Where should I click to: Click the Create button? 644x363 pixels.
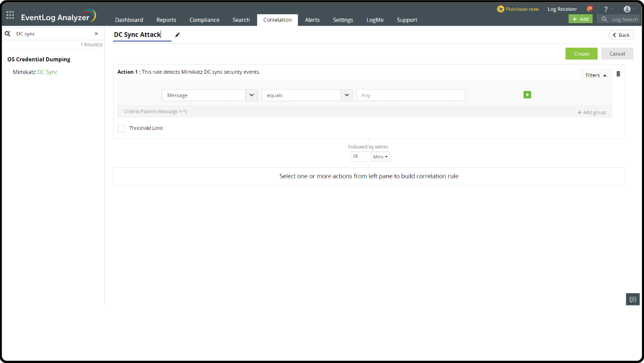point(582,54)
